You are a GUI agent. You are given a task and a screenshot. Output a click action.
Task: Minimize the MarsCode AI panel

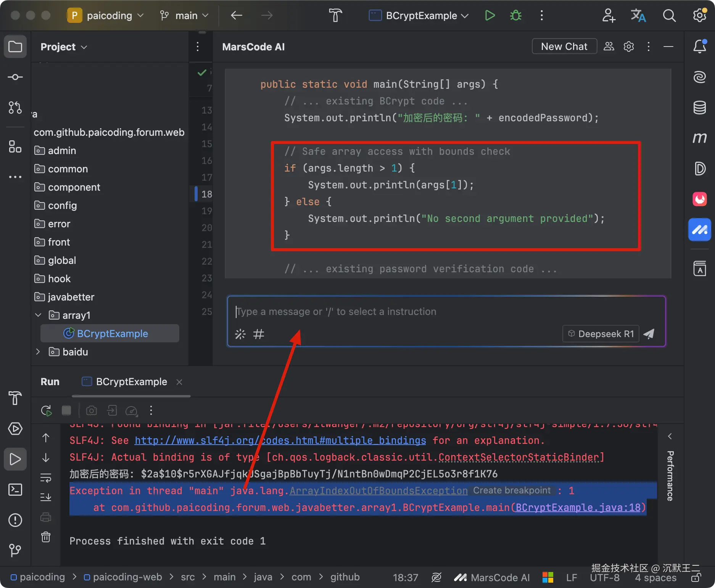668,47
